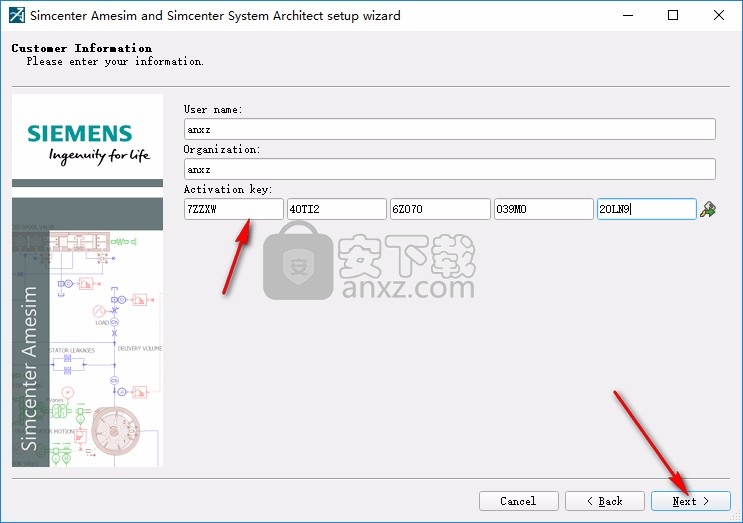Click the 'Organization:' label

(x=222, y=149)
